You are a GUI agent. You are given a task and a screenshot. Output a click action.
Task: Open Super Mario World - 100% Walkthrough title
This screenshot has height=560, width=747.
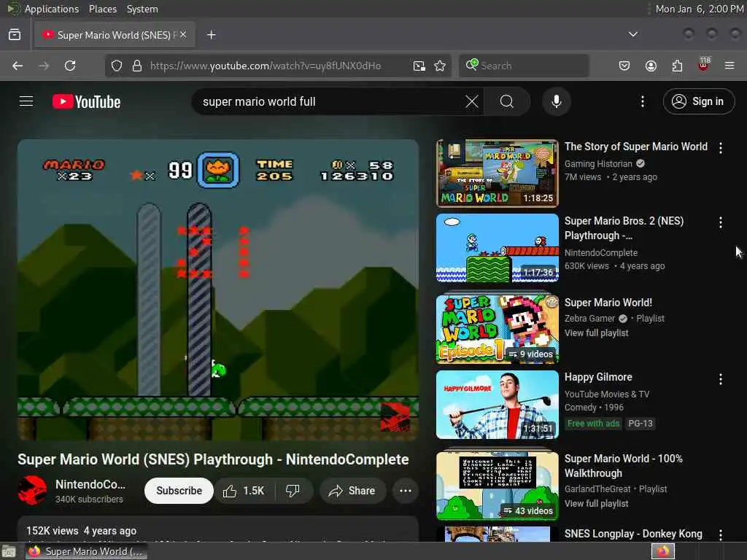click(624, 466)
